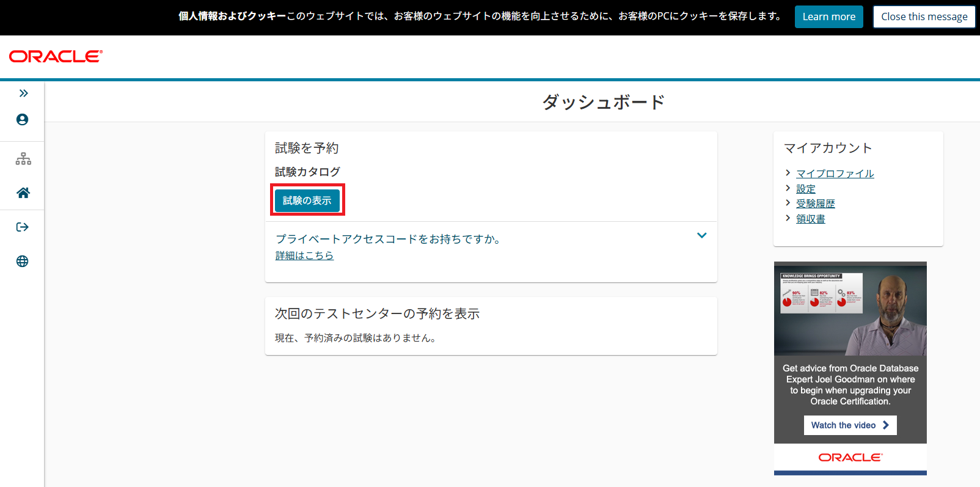Click the 試験カタログ label
The height and width of the screenshot is (487, 980).
(307, 172)
